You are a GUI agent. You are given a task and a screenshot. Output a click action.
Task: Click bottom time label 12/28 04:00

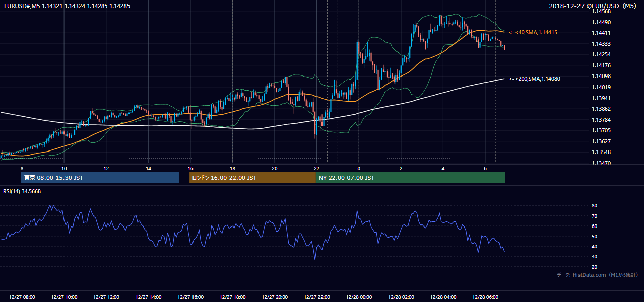click(443, 297)
